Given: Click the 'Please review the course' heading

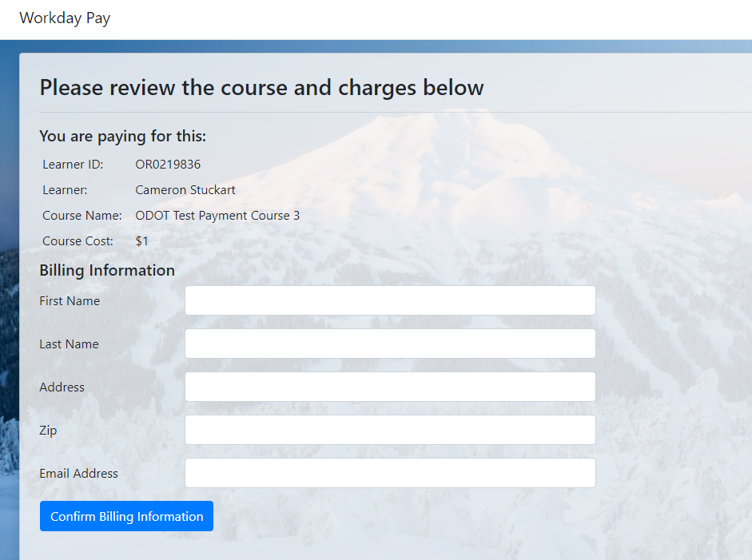Looking at the screenshot, I should click(x=261, y=87).
